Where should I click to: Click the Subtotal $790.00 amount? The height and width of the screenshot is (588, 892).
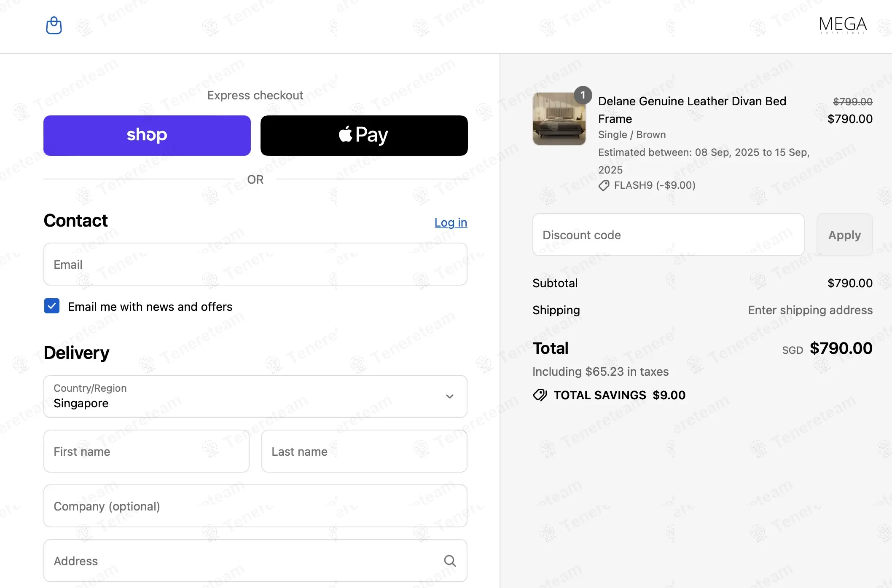pos(850,283)
